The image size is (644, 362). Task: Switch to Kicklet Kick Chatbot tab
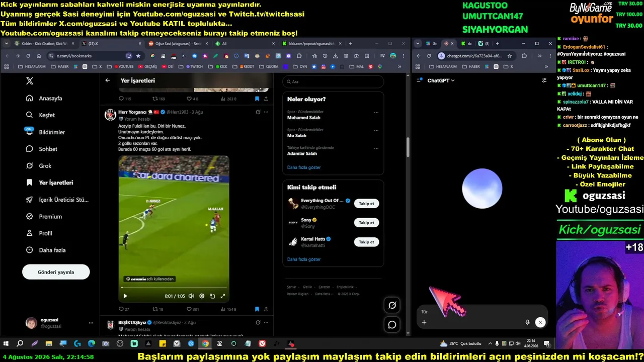44,44
